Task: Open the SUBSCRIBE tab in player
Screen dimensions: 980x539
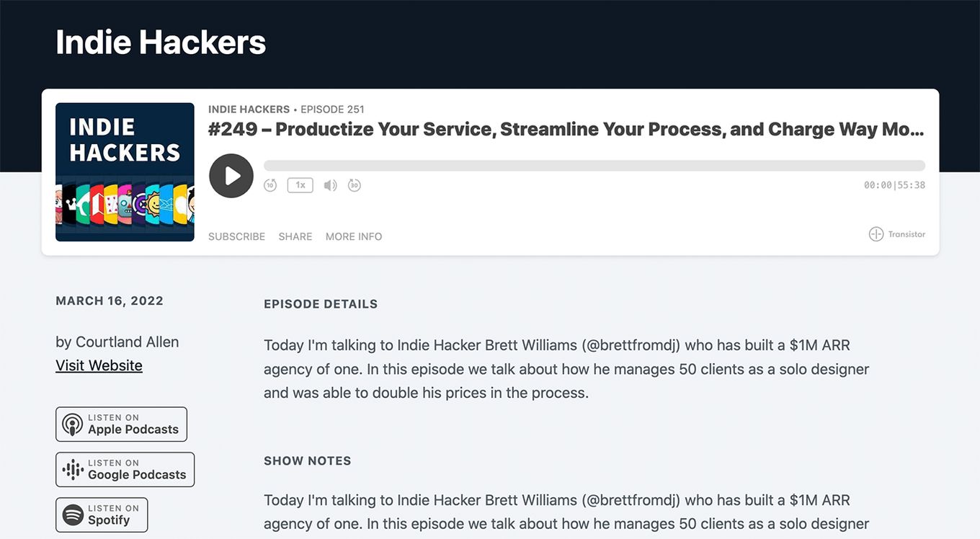Action: coord(236,236)
